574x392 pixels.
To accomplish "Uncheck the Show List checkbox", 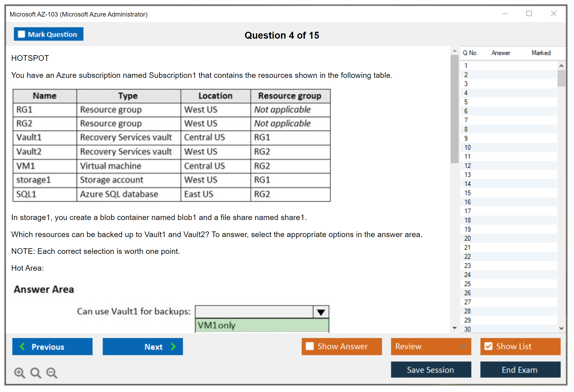I will 488,346.
